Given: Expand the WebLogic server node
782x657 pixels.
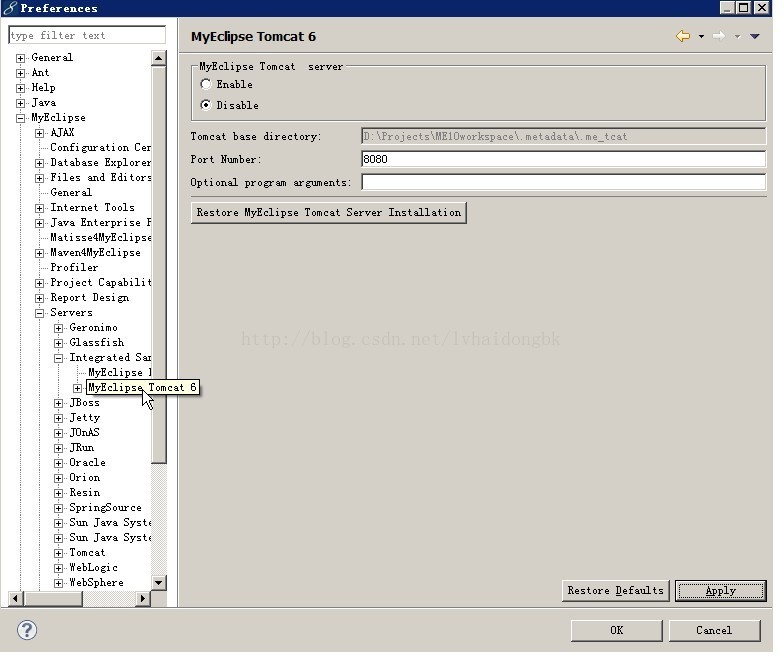Looking at the screenshot, I should (x=58, y=568).
